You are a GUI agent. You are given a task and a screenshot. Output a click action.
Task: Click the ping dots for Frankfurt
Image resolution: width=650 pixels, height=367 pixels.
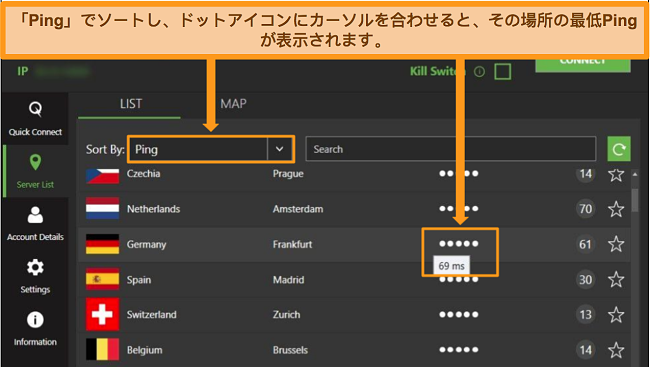coord(458,244)
